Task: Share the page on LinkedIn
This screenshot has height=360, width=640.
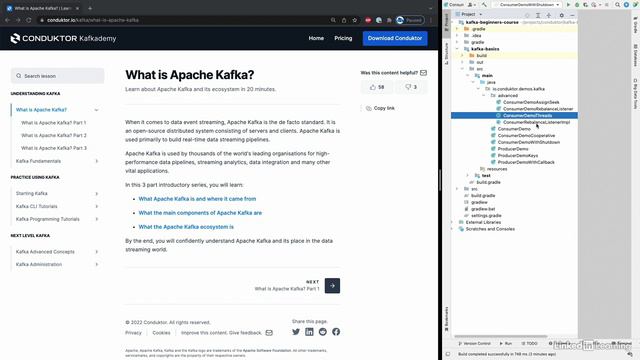Action: click(309, 332)
